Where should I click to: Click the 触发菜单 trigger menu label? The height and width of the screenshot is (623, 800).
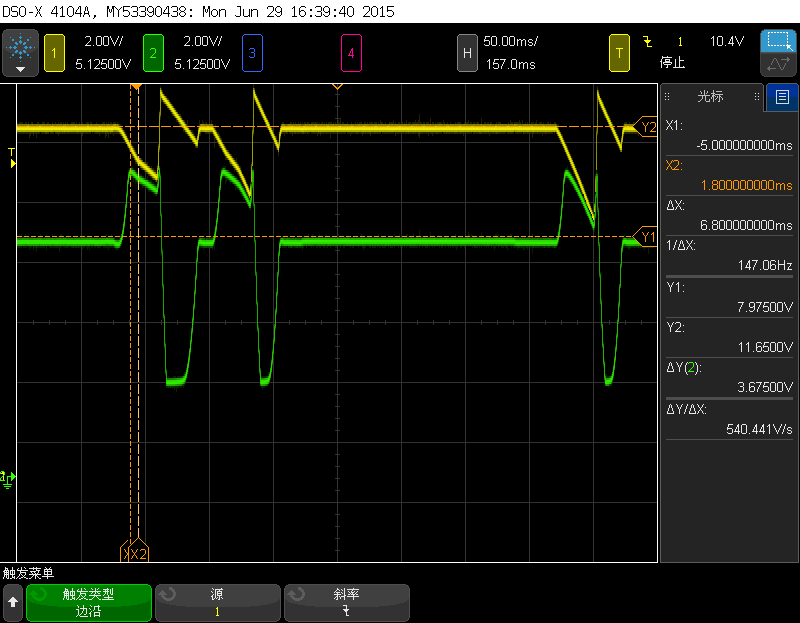(28, 574)
